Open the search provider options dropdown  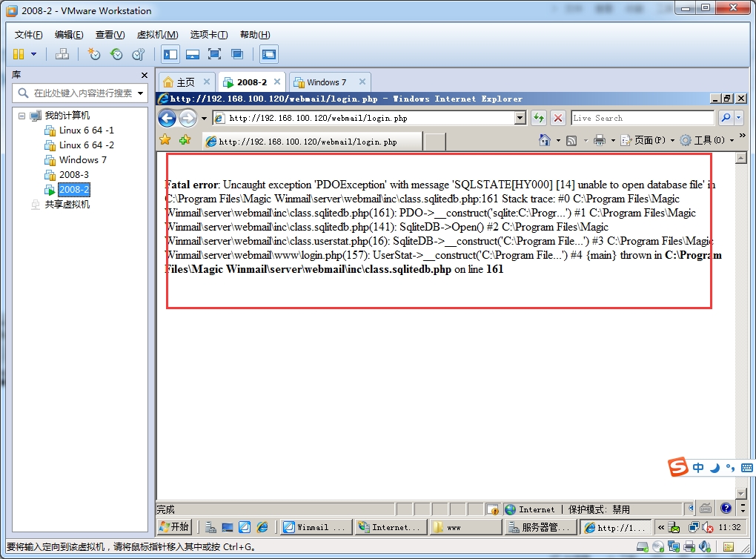739,118
